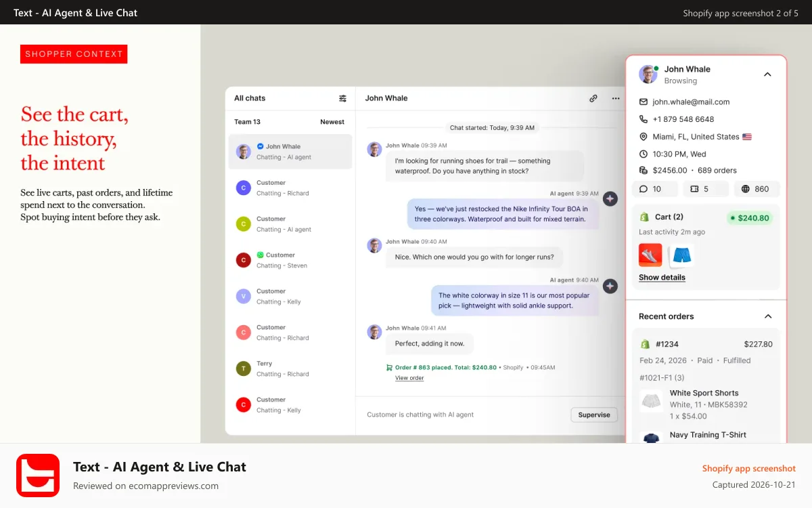Click the United States flag icon

(747, 137)
